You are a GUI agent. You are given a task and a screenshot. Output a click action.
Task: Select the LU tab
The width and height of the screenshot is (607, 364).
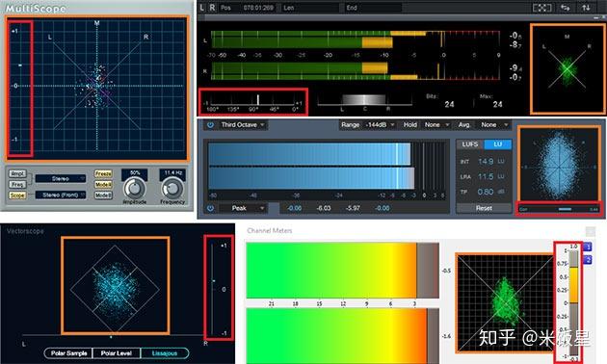pos(498,144)
